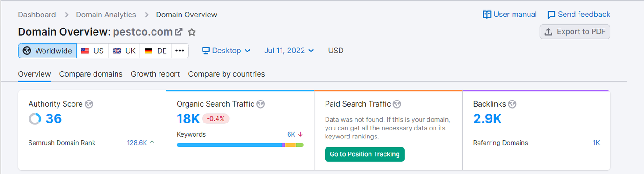644x174 pixels.
Task: Export the report to PDF
Action: click(x=575, y=32)
